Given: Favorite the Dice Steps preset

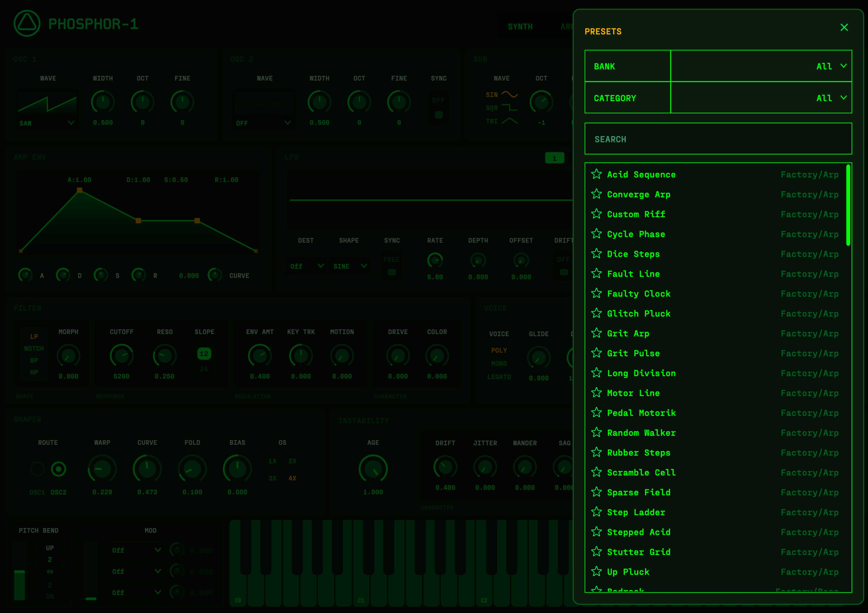Looking at the screenshot, I should click(x=596, y=253).
